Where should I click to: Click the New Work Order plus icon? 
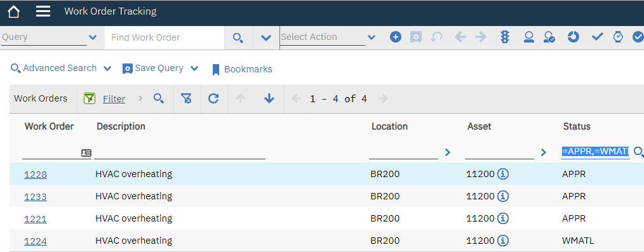[396, 37]
